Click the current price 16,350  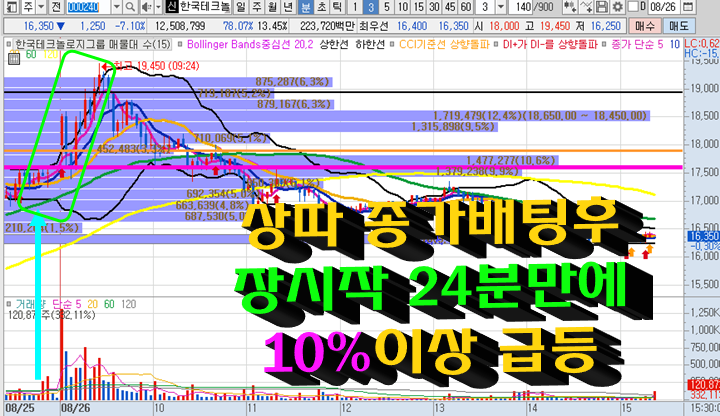coord(39,26)
